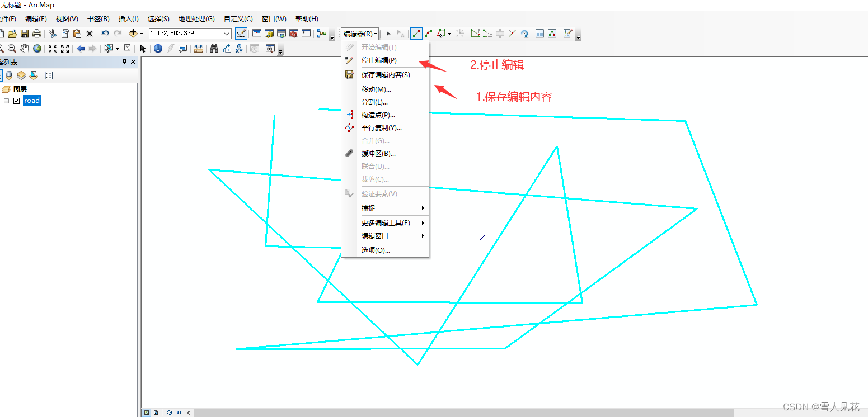Screen dimensions: 868x417
Task: Select the Edit Tool arrow in Editor toolbar
Action: [x=388, y=34]
